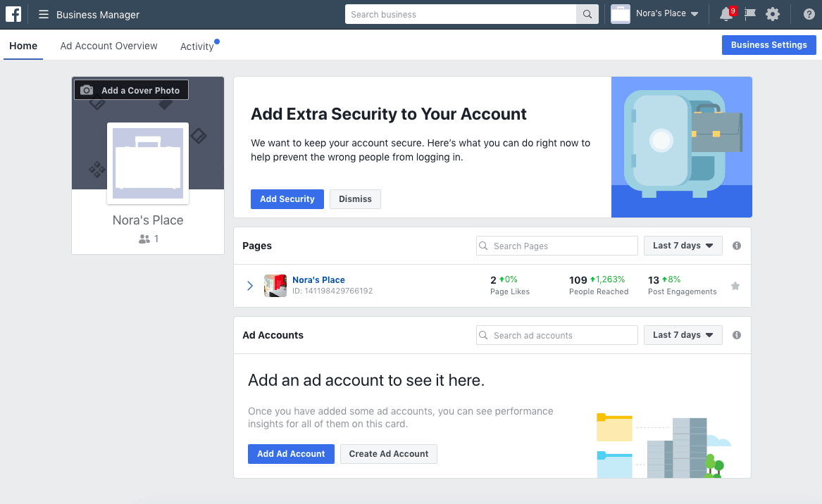Toggle favorite star for Nora's Place page

(x=735, y=286)
